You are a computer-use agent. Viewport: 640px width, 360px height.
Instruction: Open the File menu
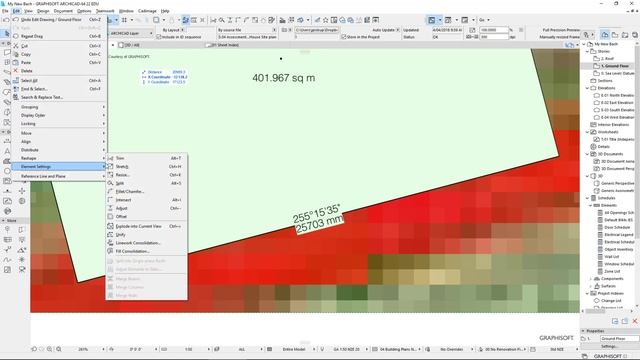pyautogui.click(x=5, y=11)
